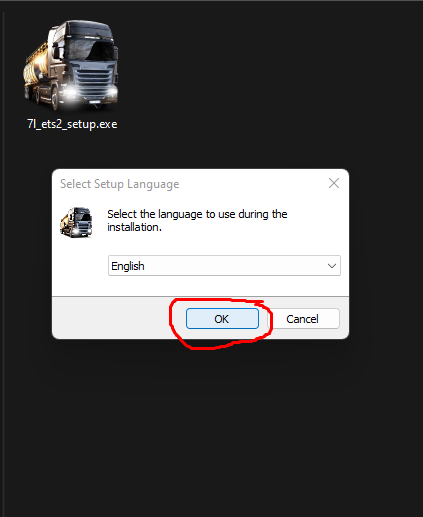This screenshot has height=517, width=423.
Task: Expand the language dropdown chevron arrow
Action: pyautogui.click(x=332, y=266)
